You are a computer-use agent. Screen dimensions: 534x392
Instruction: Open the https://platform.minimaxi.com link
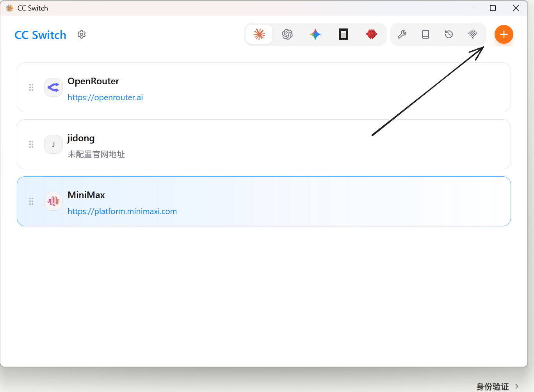click(122, 211)
